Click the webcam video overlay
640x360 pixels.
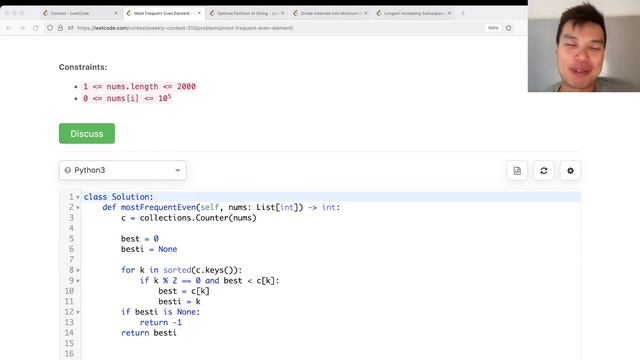point(584,46)
